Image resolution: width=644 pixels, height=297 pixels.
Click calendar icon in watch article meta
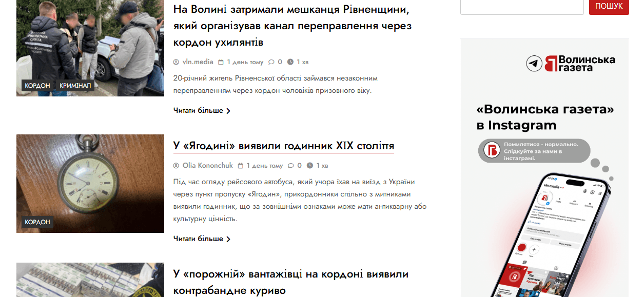point(241,166)
